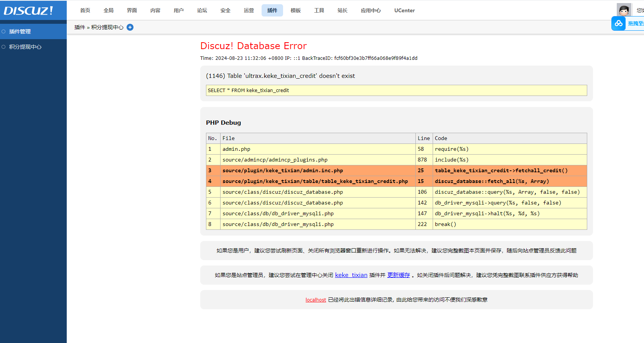Viewport: 644px width, 343px height.
Task: Click the discuz_database.php cell on line 106
Action: [318, 192]
